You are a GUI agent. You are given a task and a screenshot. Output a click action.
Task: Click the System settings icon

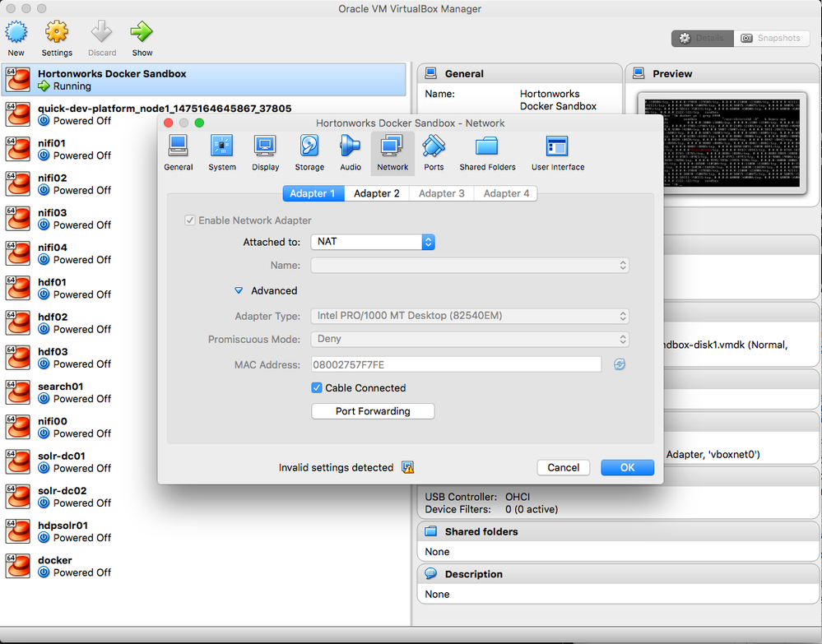221,152
